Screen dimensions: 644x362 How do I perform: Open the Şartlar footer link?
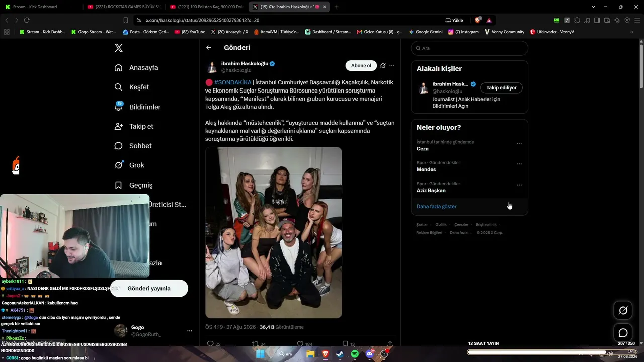click(422, 225)
